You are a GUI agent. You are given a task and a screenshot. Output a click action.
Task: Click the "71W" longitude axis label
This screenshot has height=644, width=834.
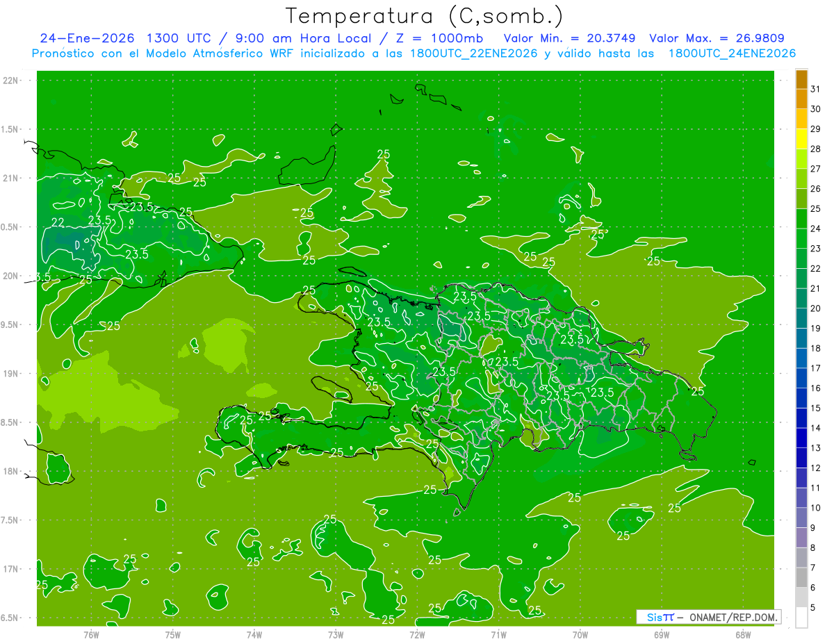pos(498,634)
